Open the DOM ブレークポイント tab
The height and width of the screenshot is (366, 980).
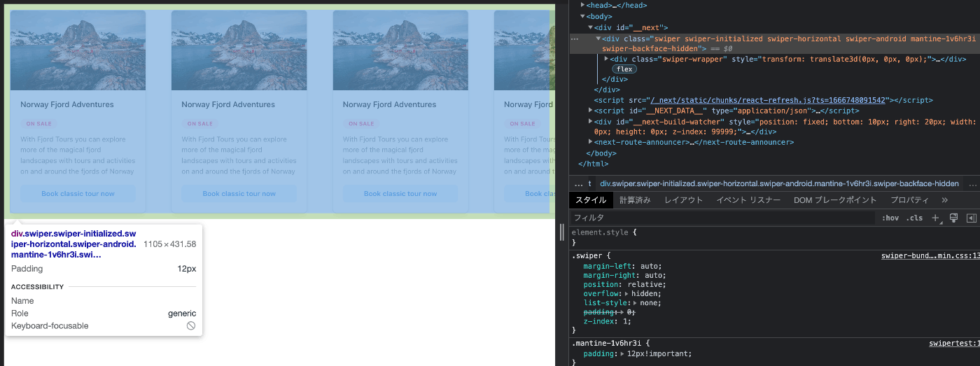tap(835, 200)
